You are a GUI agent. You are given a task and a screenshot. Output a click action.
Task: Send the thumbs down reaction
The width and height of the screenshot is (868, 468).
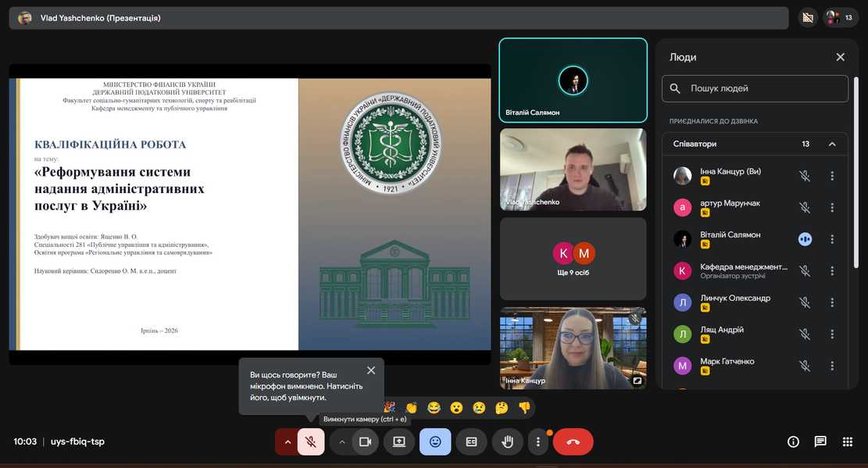[524, 407]
